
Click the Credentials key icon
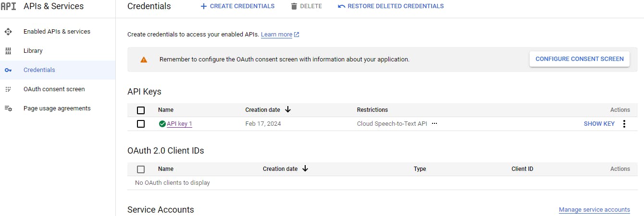(8, 70)
